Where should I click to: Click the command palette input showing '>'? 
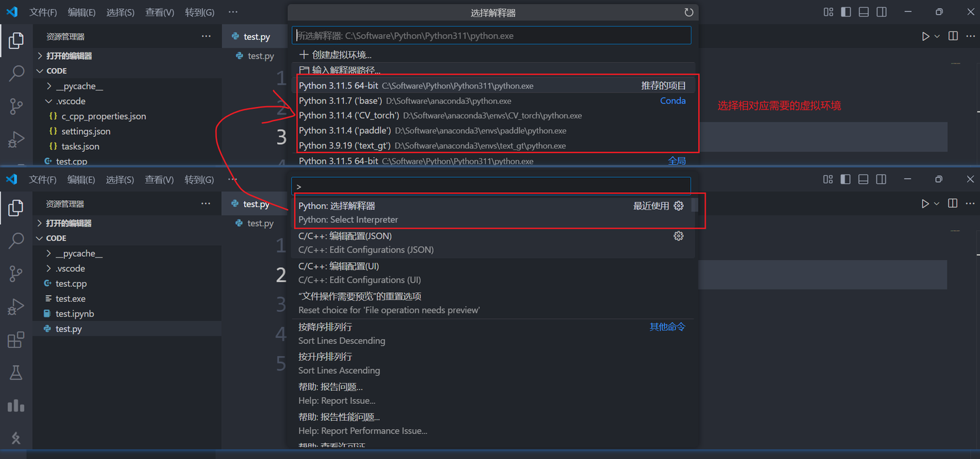click(491, 186)
